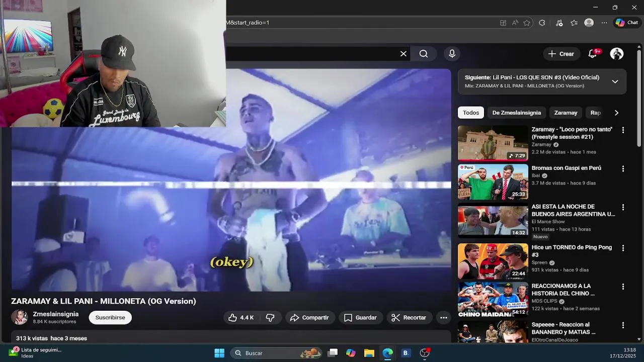Open options for Zaramay Loco pero no tanto
644x362 pixels.
623,130
